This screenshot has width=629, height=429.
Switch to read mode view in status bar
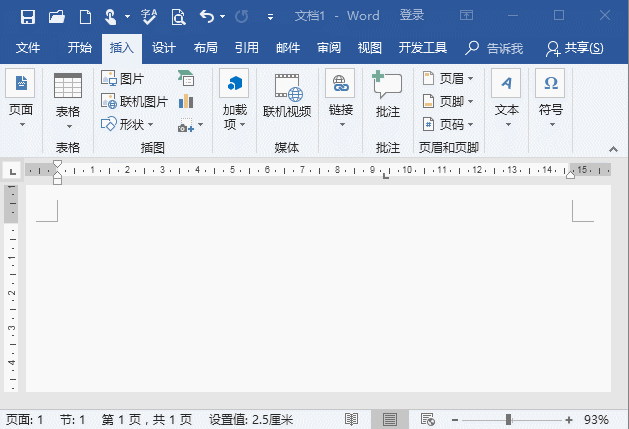pyautogui.click(x=352, y=420)
